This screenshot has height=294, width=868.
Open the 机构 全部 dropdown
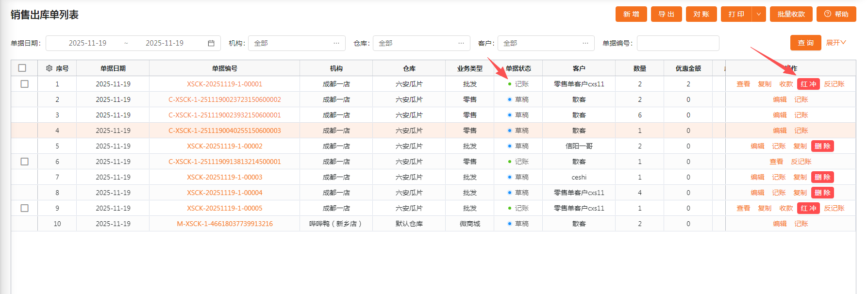click(297, 43)
